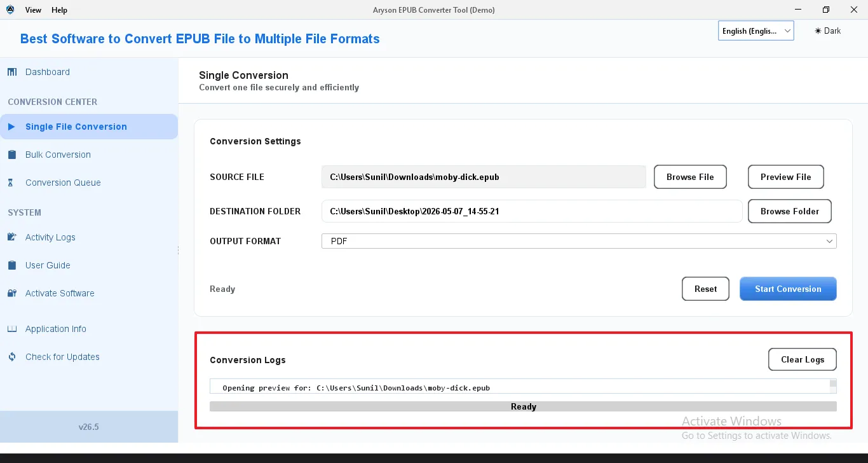Open the Help menu
This screenshot has width=868, height=463.
tap(59, 10)
